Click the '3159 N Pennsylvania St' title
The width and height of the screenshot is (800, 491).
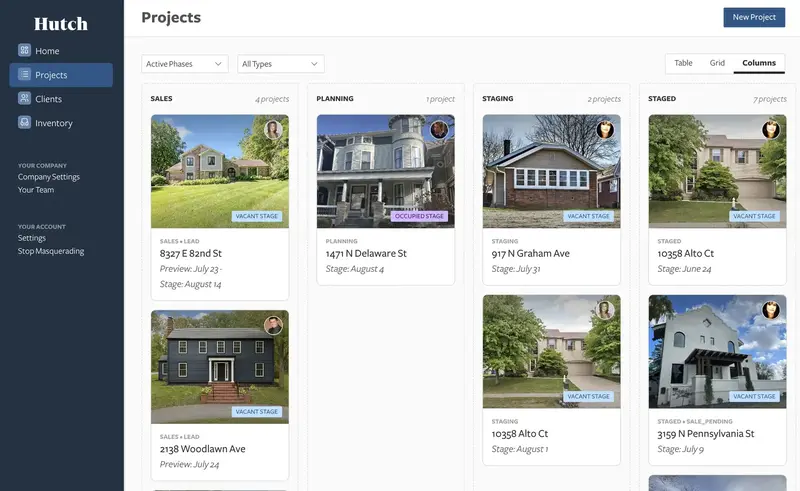(706, 433)
